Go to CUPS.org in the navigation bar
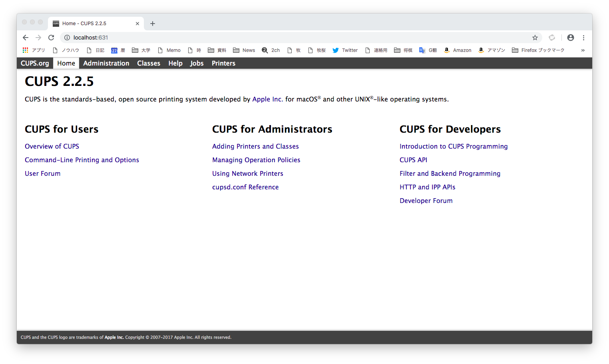 point(35,63)
